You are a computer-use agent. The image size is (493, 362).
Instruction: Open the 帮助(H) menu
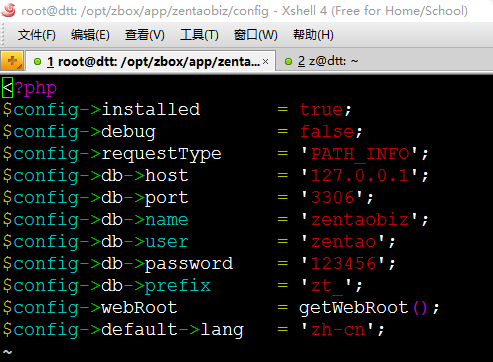(313, 35)
